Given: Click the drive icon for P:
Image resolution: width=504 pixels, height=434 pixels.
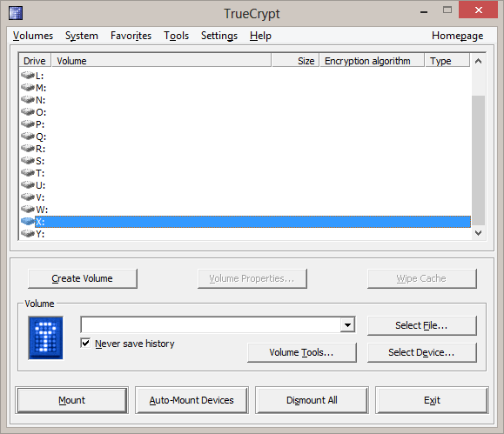Looking at the screenshot, I should (28, 124).
